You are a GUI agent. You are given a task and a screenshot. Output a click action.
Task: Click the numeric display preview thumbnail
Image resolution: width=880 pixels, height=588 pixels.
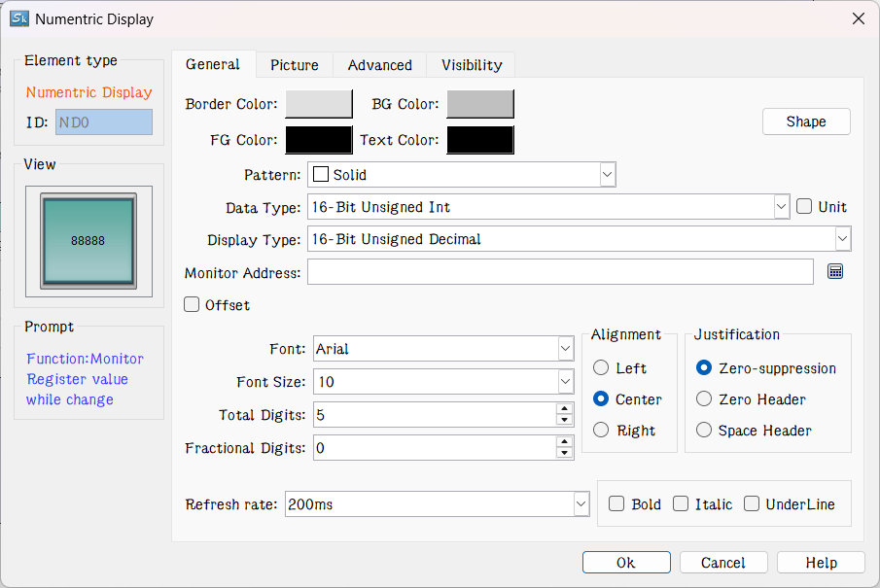pyautogui.click(x=88, y=240)
